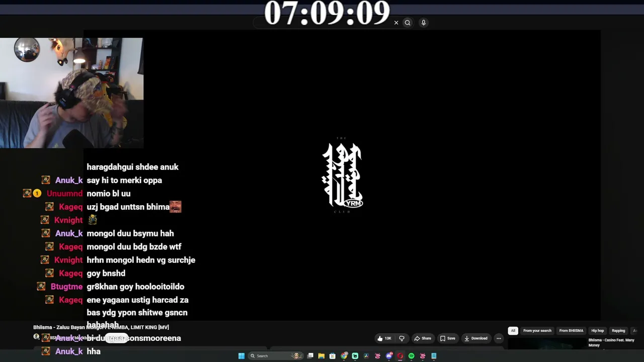
Task: Open suggested video Bhiisma - Casino Feat. Many Money
Action: (x=611, y=342)
